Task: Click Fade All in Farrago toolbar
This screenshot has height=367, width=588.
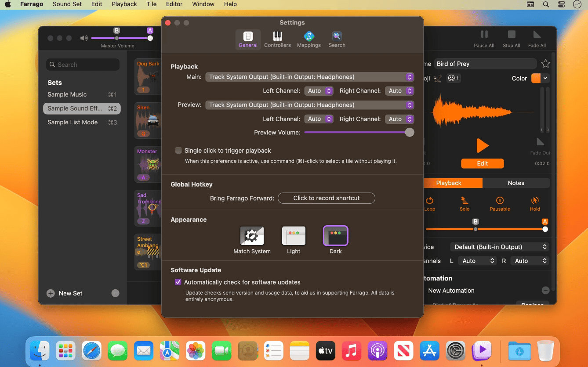Action: (x=537, y=39)
